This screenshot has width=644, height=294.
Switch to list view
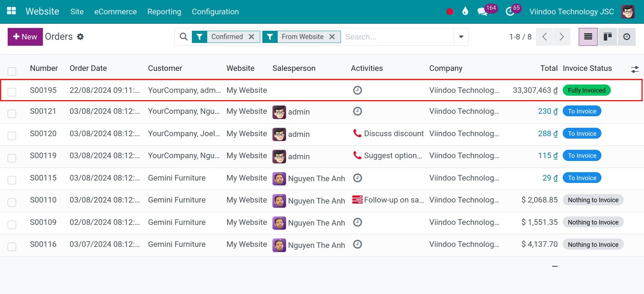click(x=588, y=37)
